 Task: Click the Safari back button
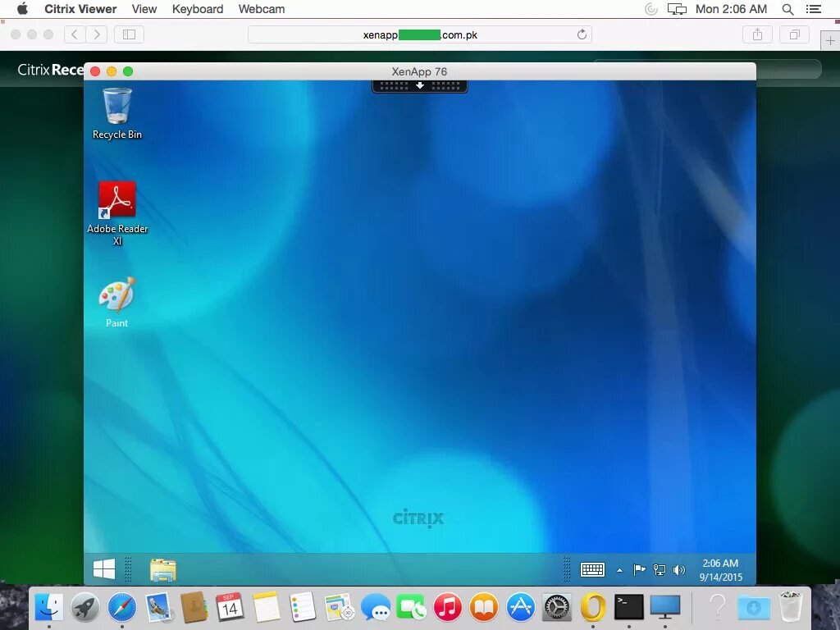pyautogui.click(x=75, y=34)
